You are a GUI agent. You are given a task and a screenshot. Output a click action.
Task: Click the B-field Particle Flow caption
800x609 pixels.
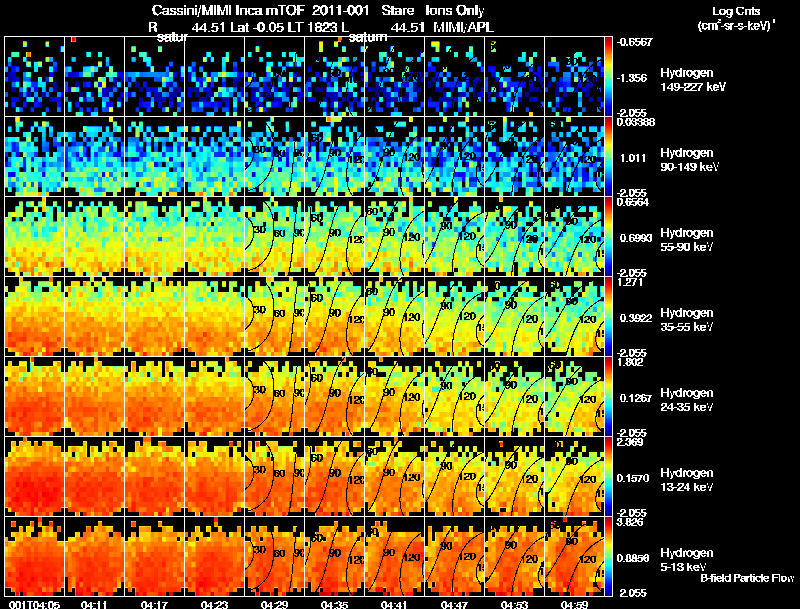[747, 578]
